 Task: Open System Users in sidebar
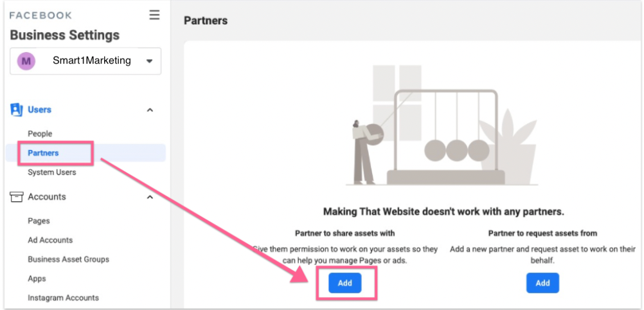click(52, 172)
